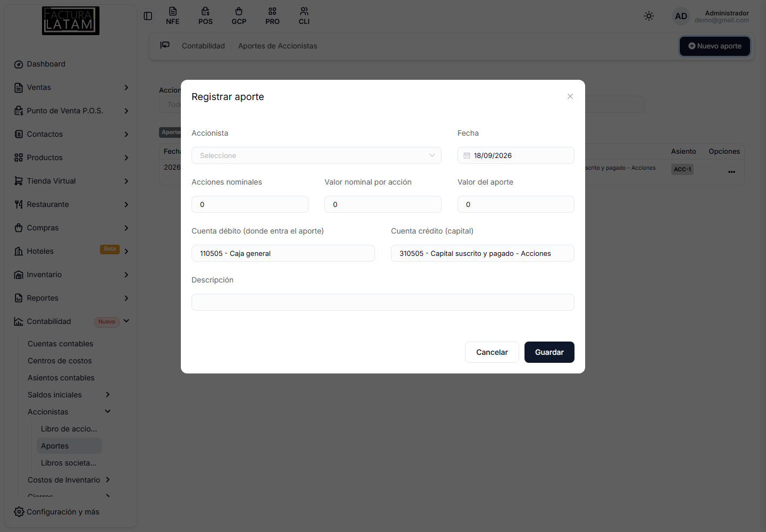Focus the Descripción text field
The height and width of the screenshot is (532, 766).
point(383,302)
